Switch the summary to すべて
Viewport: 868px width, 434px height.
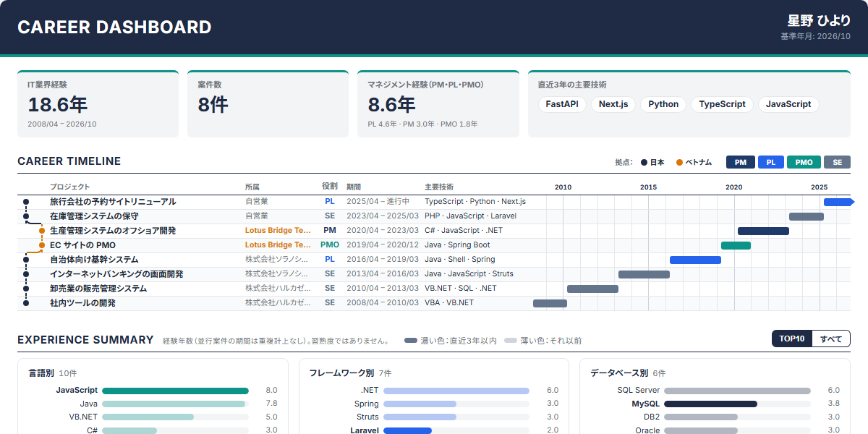(831, 339)
